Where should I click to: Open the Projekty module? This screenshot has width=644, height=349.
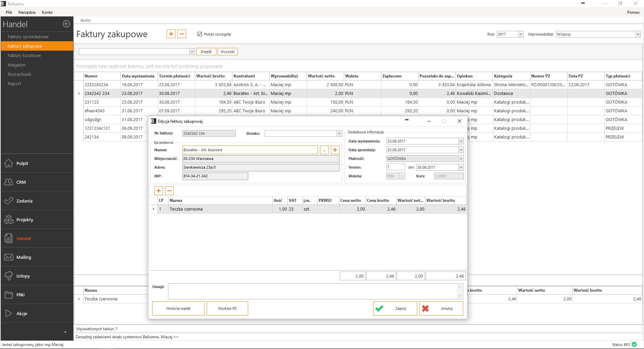pos(24,220)
